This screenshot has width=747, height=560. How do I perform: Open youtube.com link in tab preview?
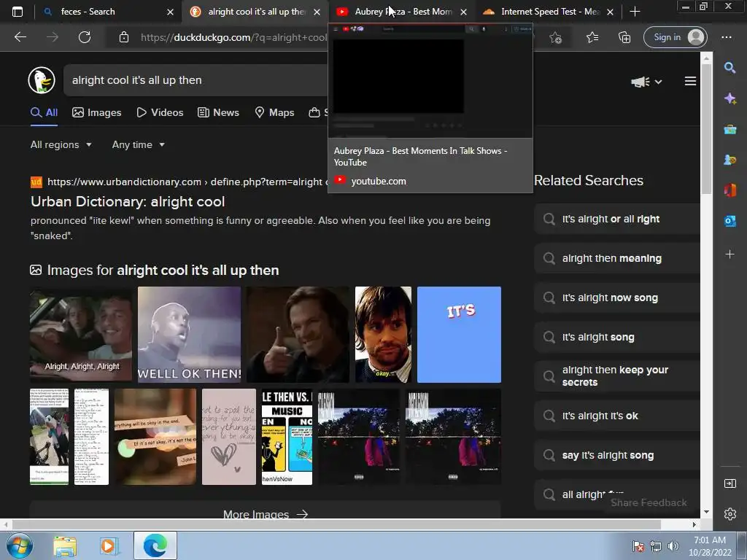point(379,182)
